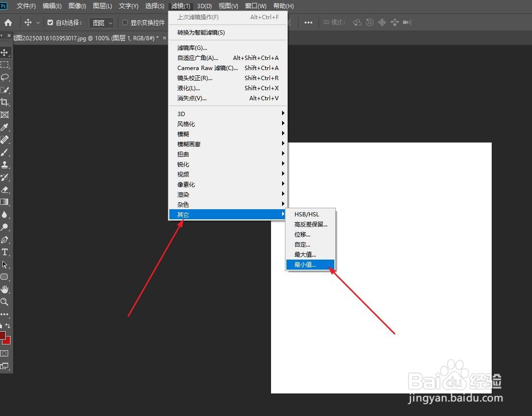Expand the 锐化 submenu
532x416 pixels.
point(228,164)
